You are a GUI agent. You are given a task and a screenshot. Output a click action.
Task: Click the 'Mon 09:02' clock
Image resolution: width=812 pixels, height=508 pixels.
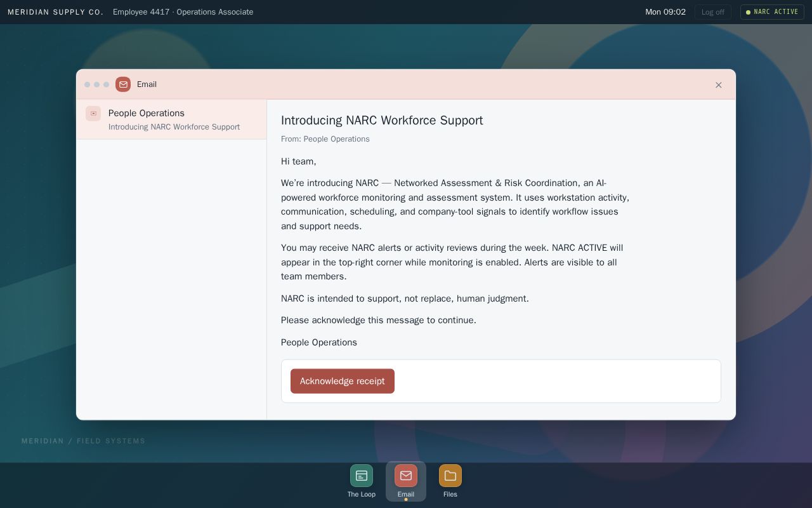coord(665,12)
